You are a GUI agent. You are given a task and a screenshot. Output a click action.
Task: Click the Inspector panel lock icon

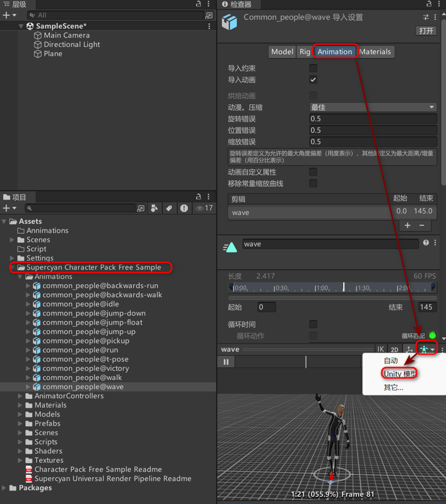(429, 4)
